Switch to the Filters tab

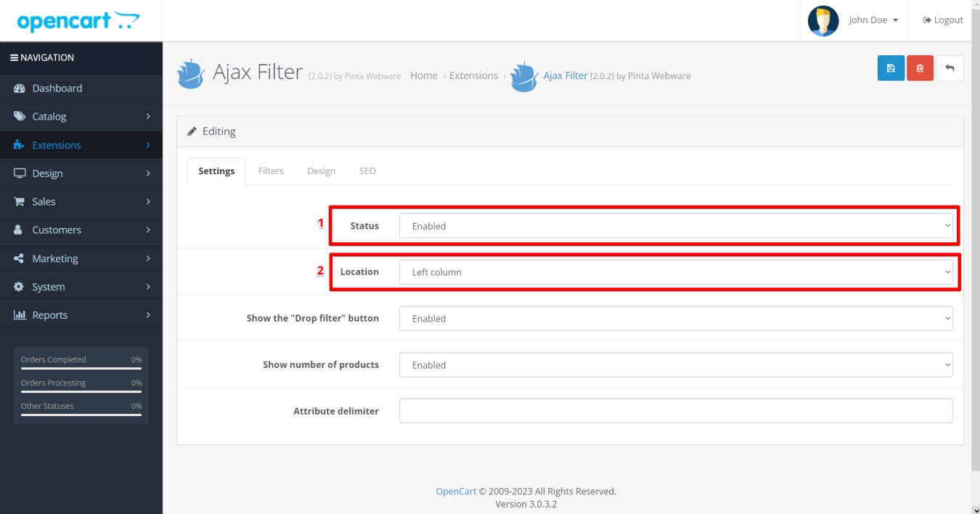pyautogui.click(x=271, y=171)
